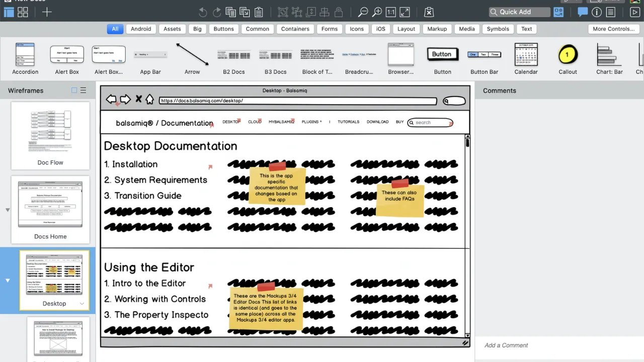Click the Duplicate icon in toolbar
Screen dimensions: 644x362
(245, 12)
